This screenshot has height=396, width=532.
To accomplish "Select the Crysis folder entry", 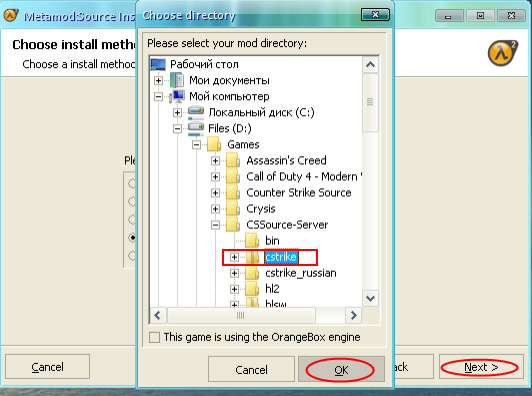I will (x=261, y=209).
